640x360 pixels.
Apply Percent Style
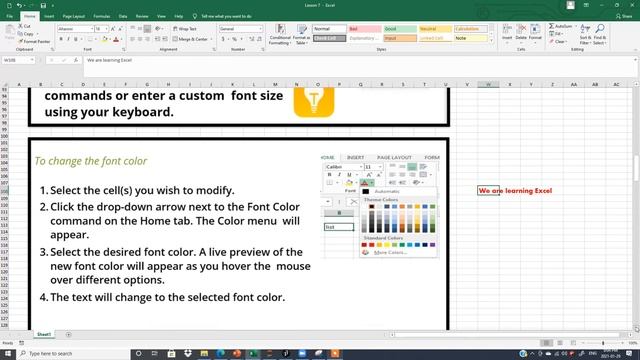(234, 39)
